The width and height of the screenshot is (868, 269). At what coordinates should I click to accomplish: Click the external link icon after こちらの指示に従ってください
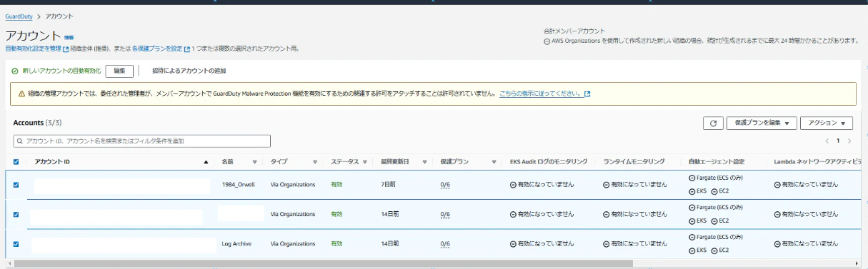[587, 93]
